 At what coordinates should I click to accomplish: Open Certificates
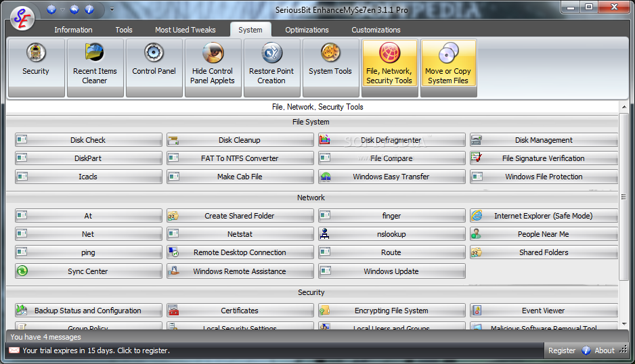click(x=240, y=311)
